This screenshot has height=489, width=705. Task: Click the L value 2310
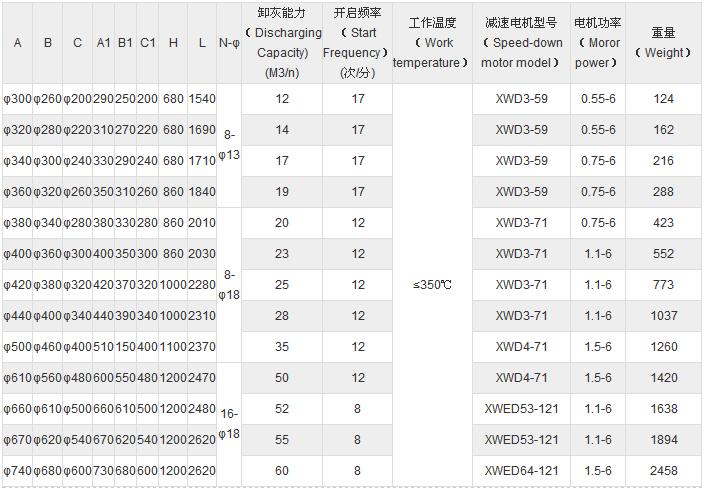pyautogui.click(x=202, y=316)
